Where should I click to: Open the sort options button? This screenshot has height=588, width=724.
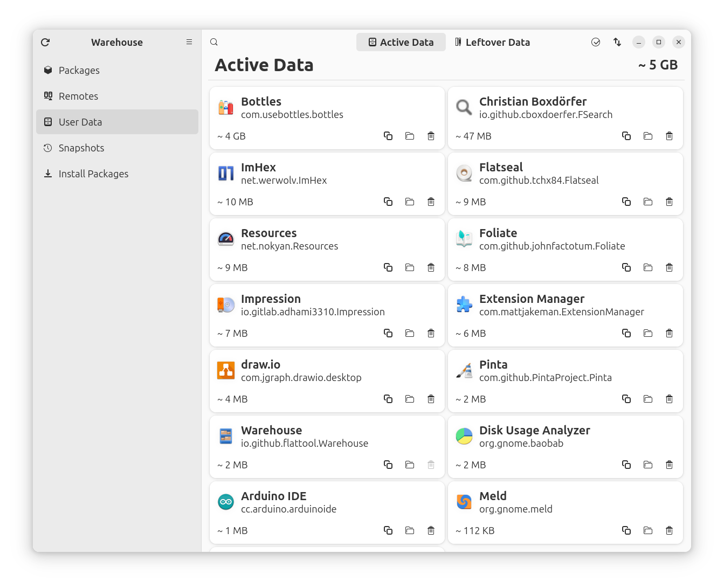tap(617, 42)
